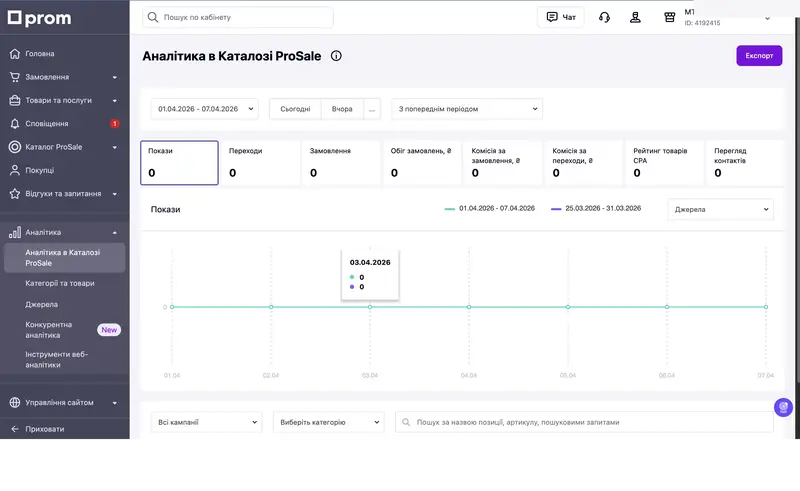Viewport: 800px width, 491px height.
Task: Click the Пошук по кабінету search field
Action: (238, 17)
